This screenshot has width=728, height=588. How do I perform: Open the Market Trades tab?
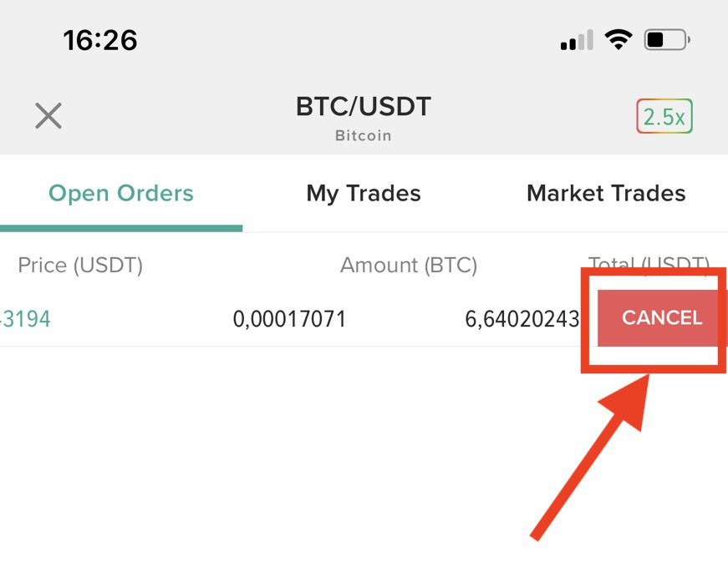coord(605,193)
